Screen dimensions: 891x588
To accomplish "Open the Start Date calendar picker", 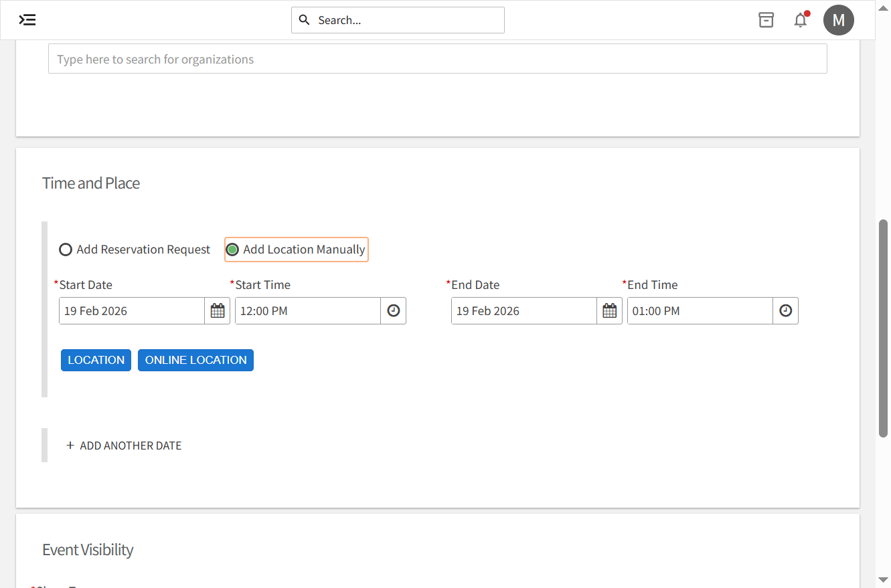I will pos(218,311).
